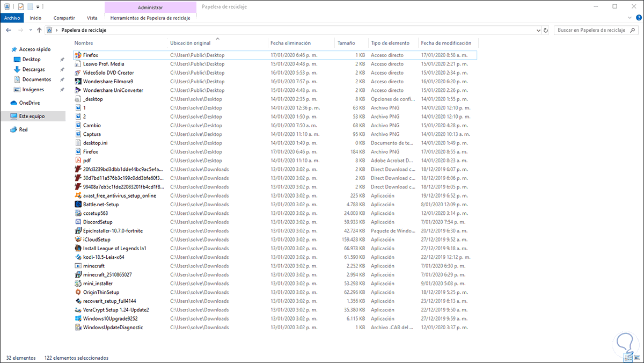Select the 99408a7eb5ce1fde22083201fb4cd1f8 file
644x363 pixels.
pos(275,187)
